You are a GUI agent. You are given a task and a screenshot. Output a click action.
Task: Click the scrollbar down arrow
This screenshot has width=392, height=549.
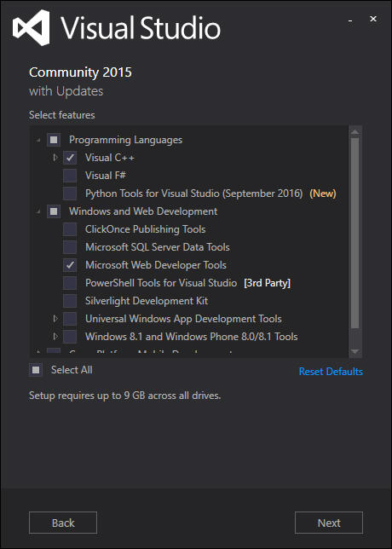pyautogui.click(x=355, y=351)
